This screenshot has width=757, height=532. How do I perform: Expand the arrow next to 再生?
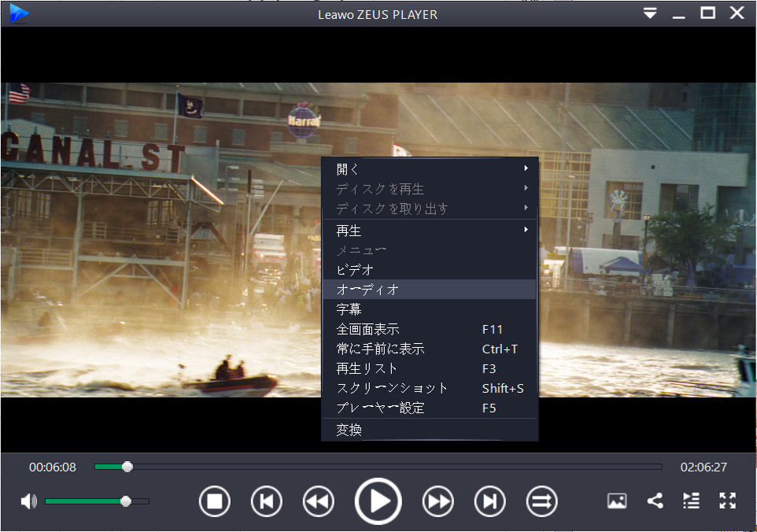point(526,230)
